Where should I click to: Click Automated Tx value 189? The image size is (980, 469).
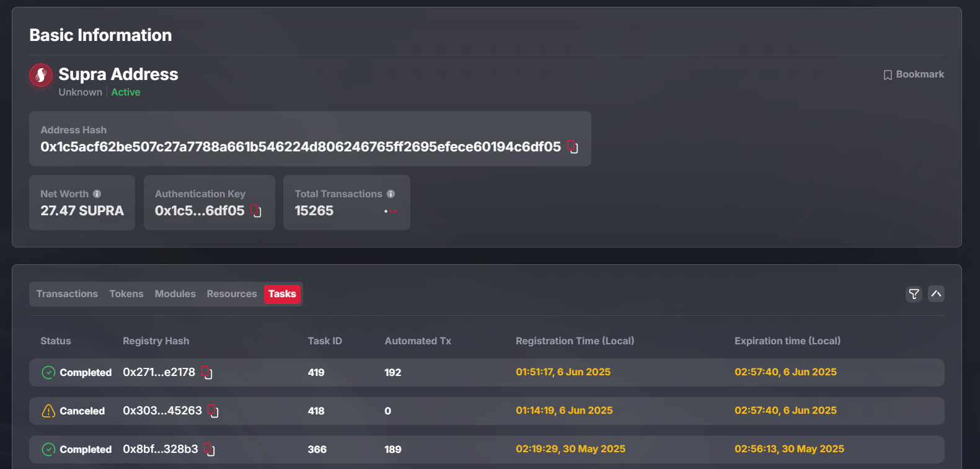click(x=393, y=450)
